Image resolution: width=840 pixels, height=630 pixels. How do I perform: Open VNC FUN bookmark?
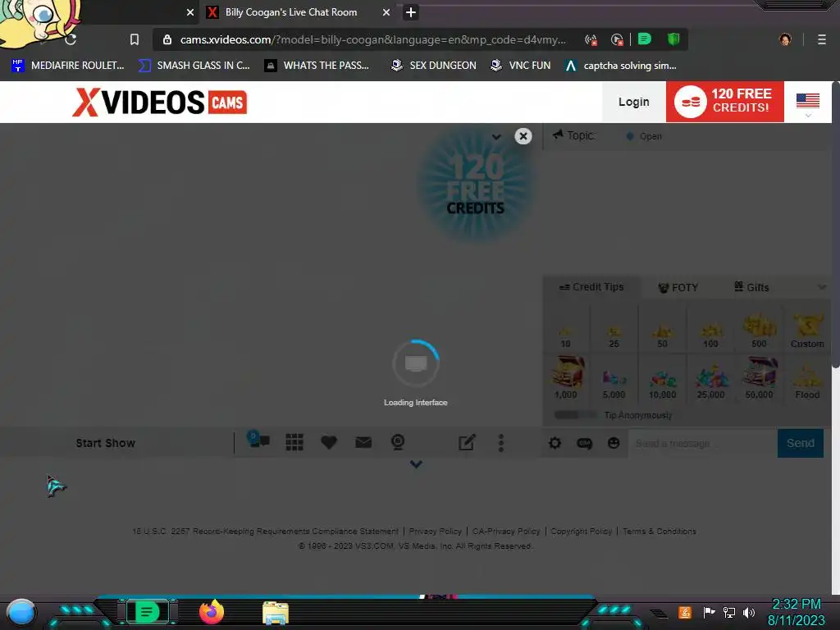click(521, 66)
